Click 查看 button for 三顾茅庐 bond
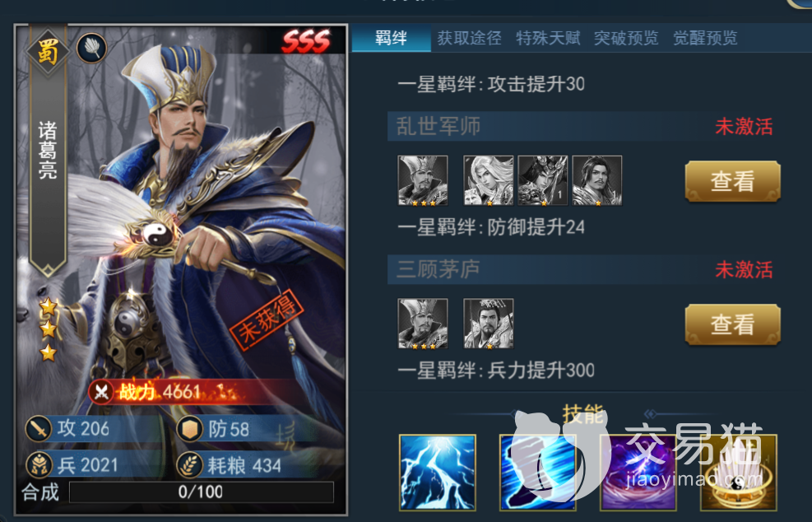 (x=732, y=324)
